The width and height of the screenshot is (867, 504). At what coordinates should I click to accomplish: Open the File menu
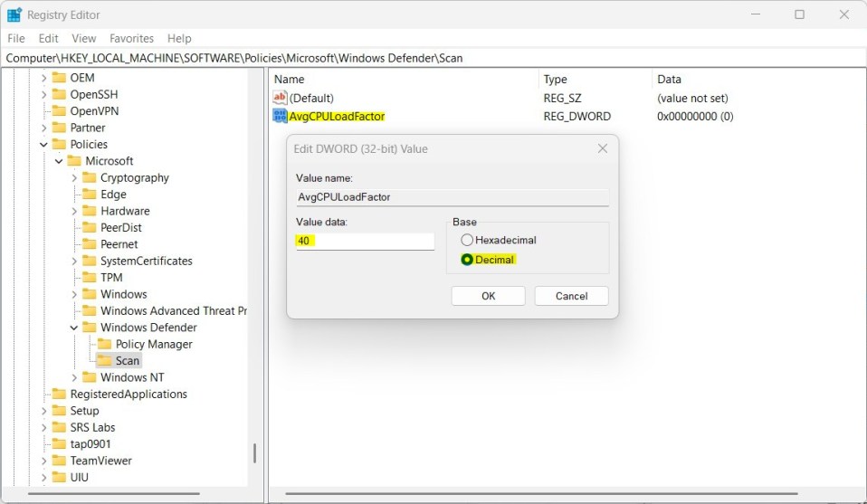(16, 38)
